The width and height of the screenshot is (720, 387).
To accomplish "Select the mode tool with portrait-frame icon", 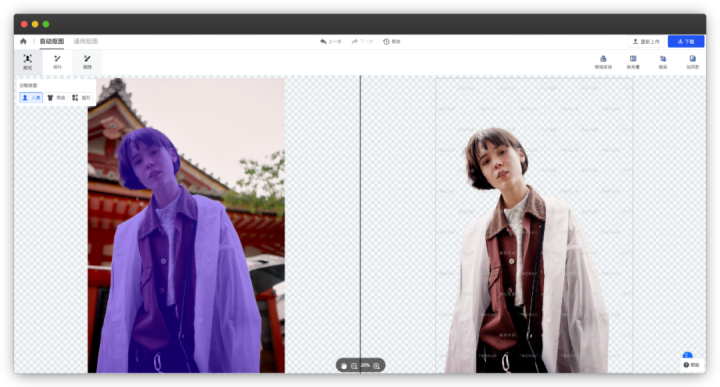I will click(x=28, y=62).
